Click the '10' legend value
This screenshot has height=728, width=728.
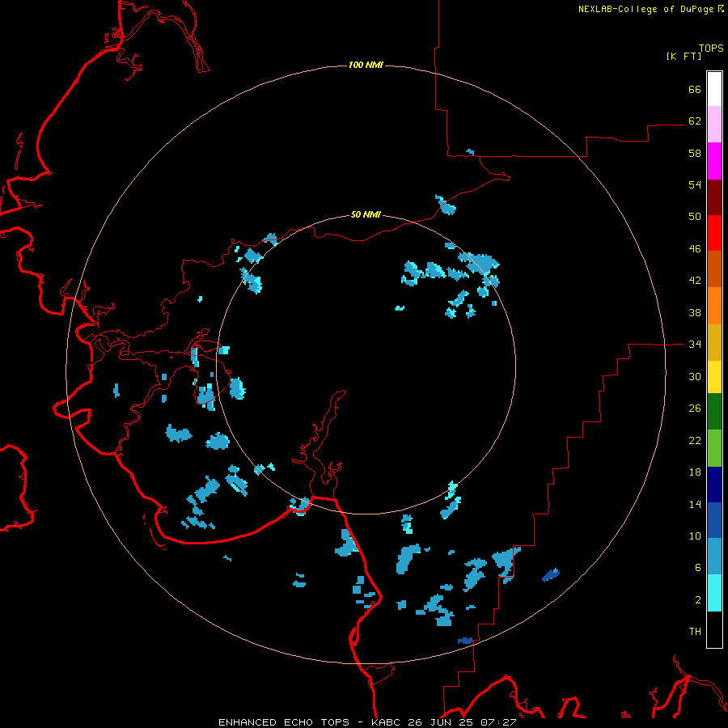[x=695, y=536]
